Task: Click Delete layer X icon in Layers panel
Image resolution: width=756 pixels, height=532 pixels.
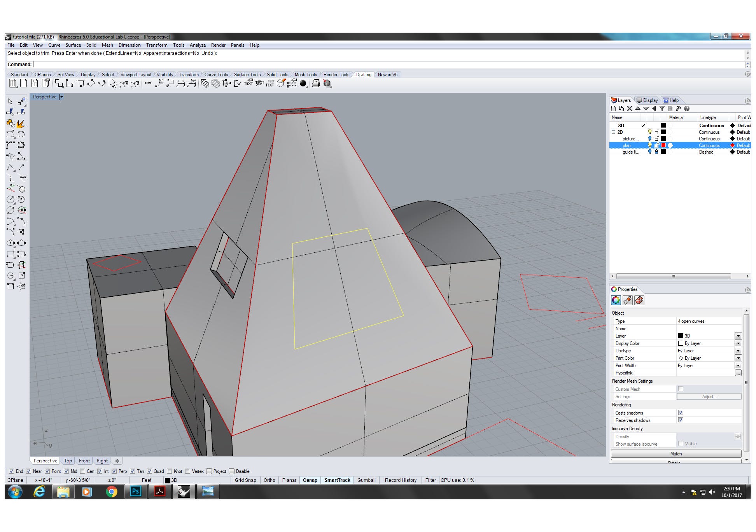Action: click(630, 108)
